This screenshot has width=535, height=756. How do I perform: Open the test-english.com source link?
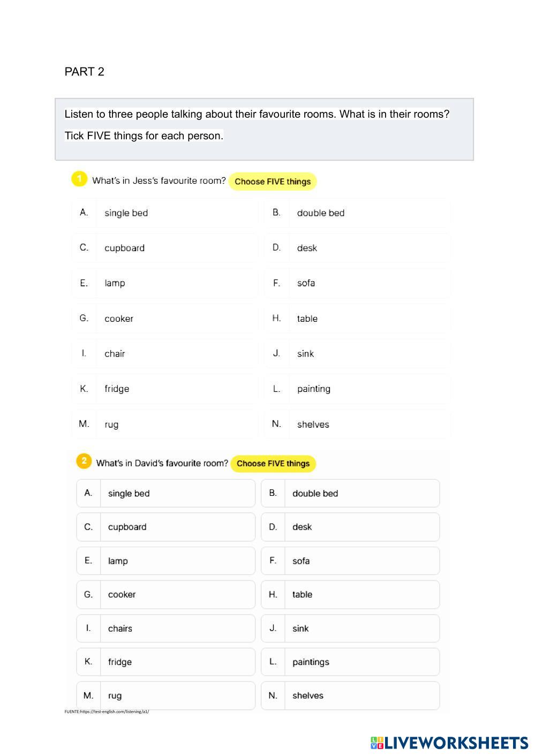point(107,712)
